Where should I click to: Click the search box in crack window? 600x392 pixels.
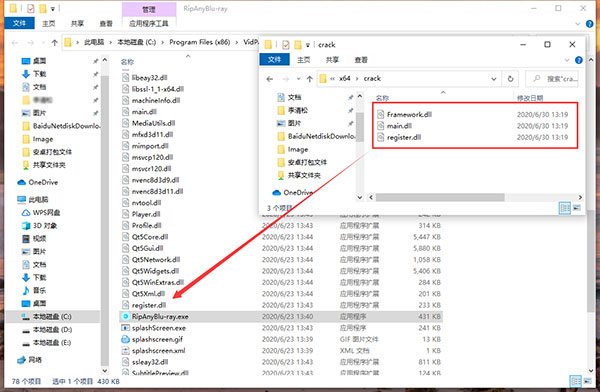[552, 79]
